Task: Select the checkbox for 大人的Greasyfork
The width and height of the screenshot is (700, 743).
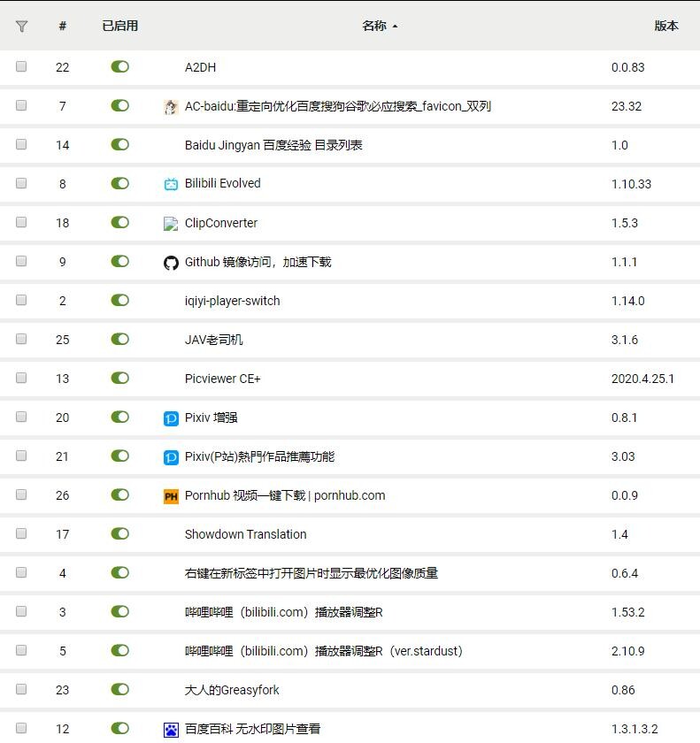Action: pos(21,690)
